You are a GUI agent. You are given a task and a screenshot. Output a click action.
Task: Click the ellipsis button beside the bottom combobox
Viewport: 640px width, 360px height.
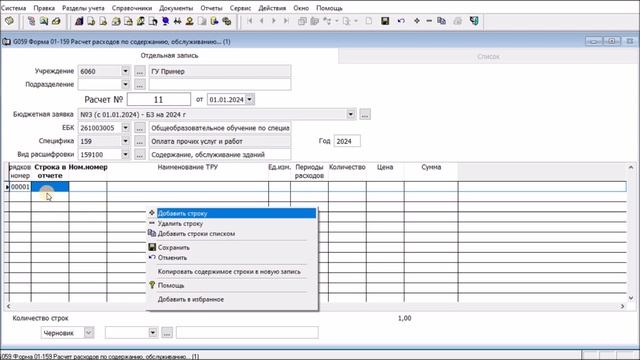[x=167, y=333]
